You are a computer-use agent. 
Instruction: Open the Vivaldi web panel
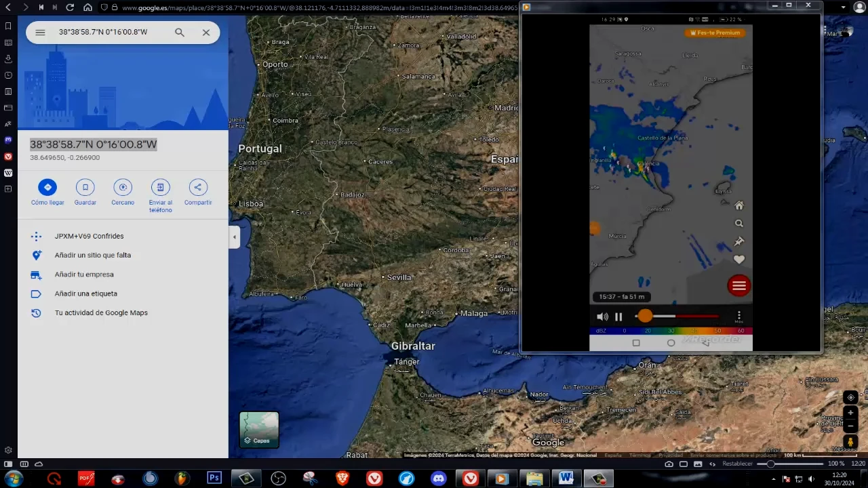(8, 157)
